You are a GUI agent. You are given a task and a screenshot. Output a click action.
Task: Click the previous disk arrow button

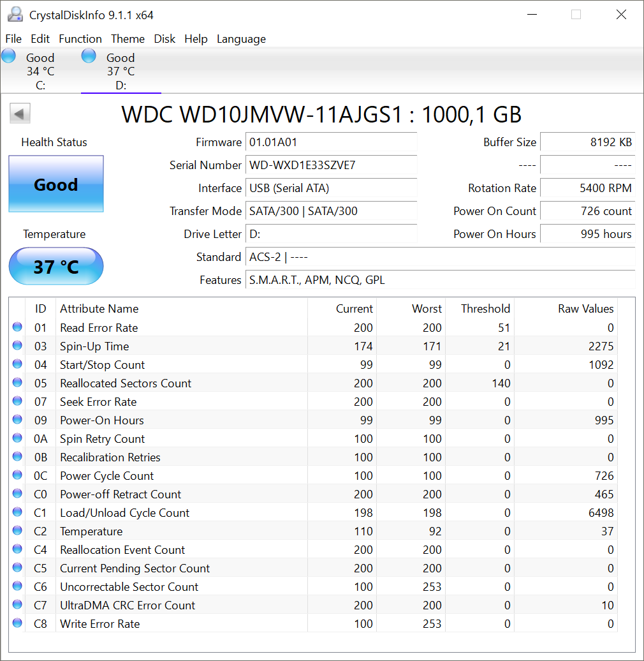pos(20,114)
